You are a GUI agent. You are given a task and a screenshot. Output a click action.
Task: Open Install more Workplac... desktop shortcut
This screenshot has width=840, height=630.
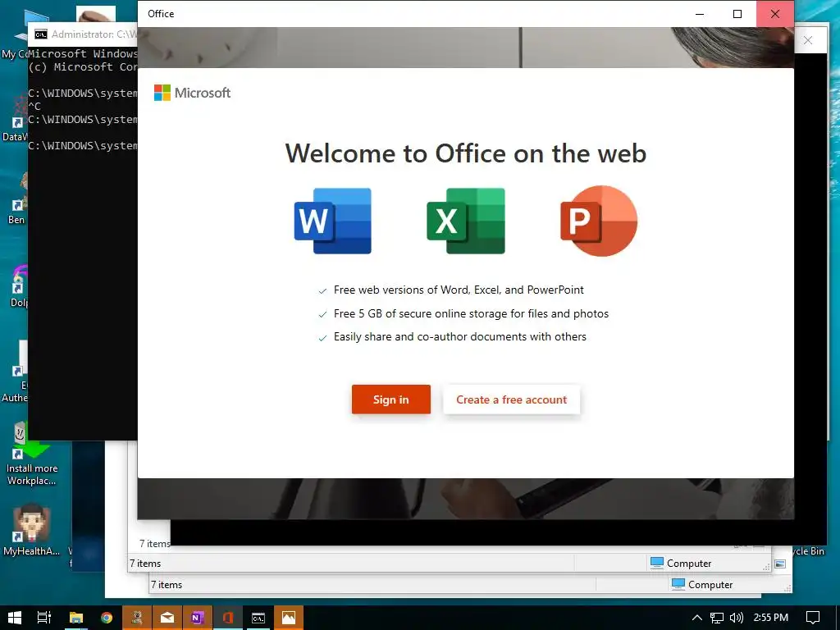(32, 455)
